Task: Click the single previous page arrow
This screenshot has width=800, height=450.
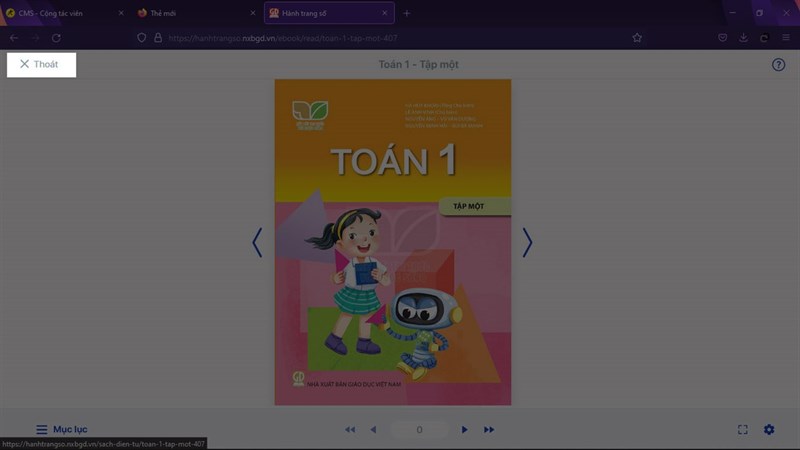Action: [x=373, y=429]
